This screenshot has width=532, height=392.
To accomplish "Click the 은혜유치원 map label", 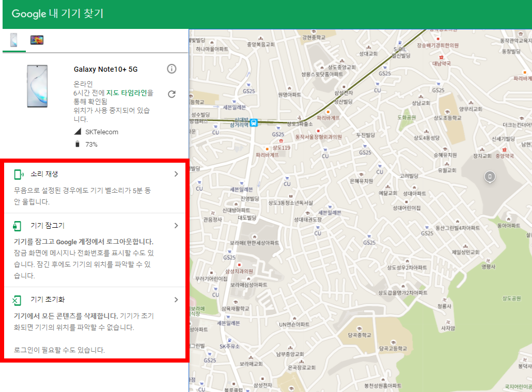I will (x=362, y=181).
